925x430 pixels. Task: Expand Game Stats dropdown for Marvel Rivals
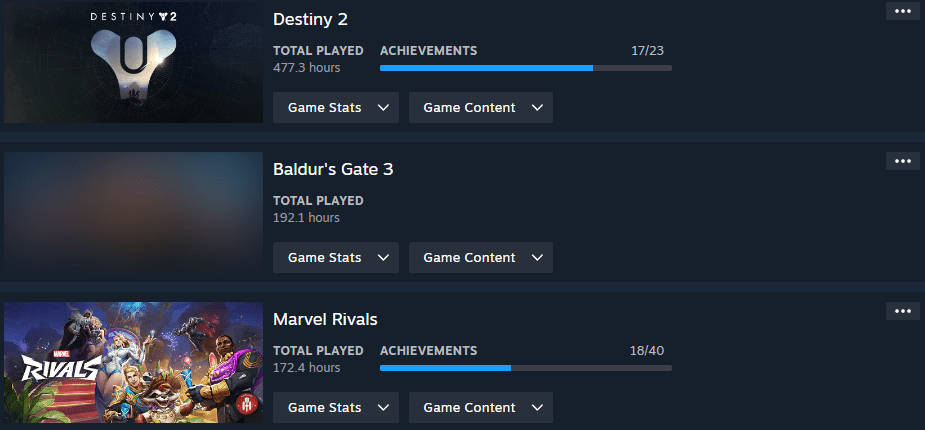336,408
